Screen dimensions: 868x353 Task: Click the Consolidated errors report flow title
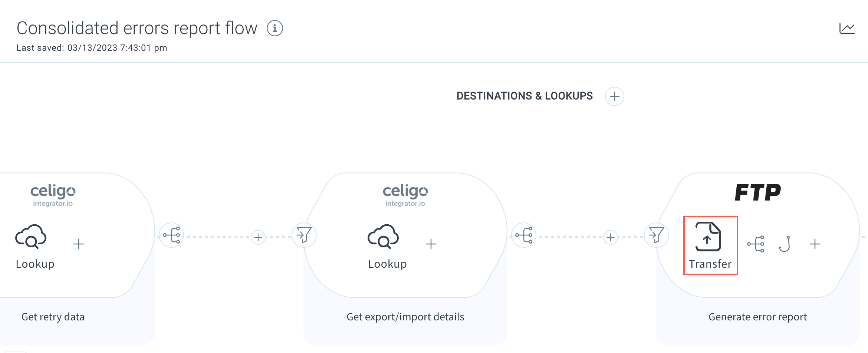click(x=137, y=28)
